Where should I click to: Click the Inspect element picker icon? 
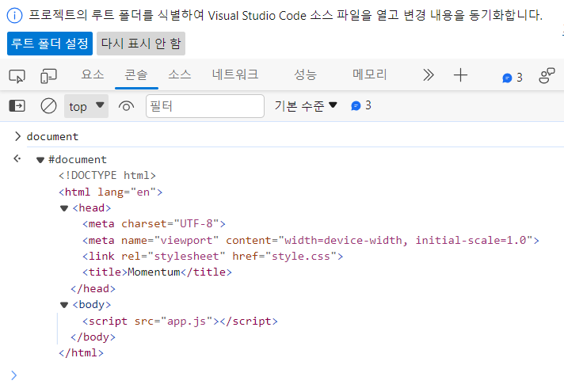[x=17, y=76]
